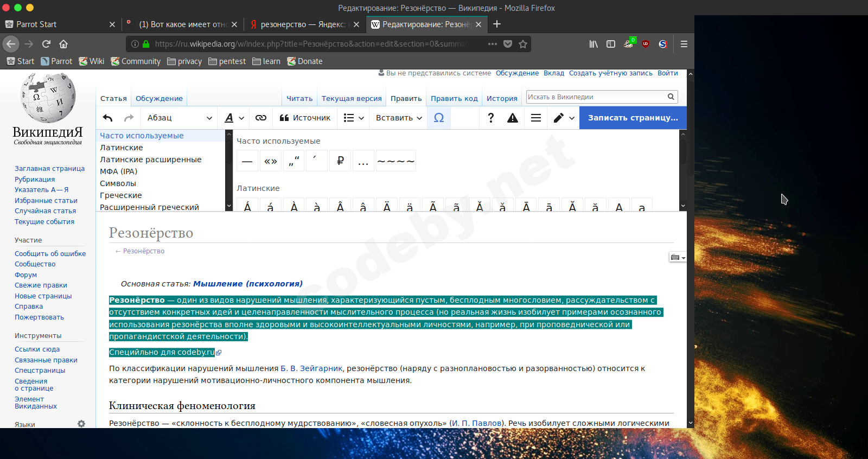Screen dimensions: 868x459
Task: Open the page options hamburger menu
Action: [536, 118]
